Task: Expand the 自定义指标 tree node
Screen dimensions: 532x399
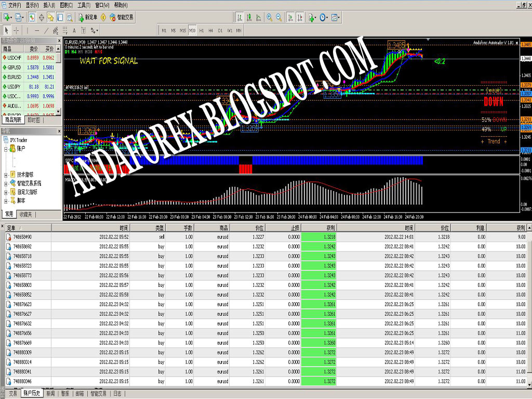Action: click(6, 192)
